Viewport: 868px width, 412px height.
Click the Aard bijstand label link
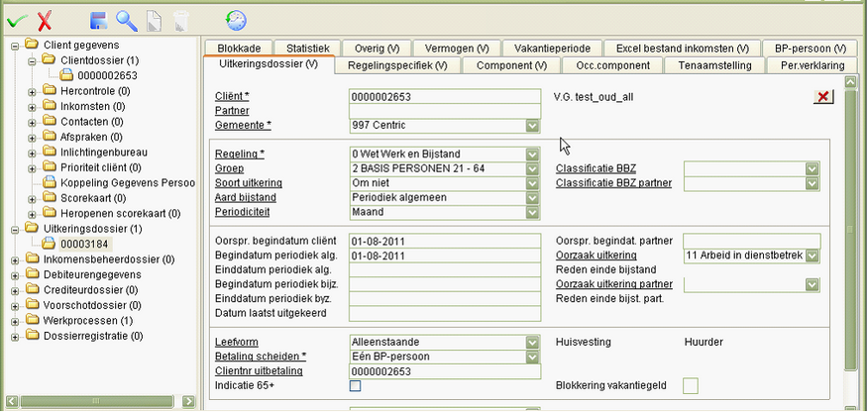point(245,197)
